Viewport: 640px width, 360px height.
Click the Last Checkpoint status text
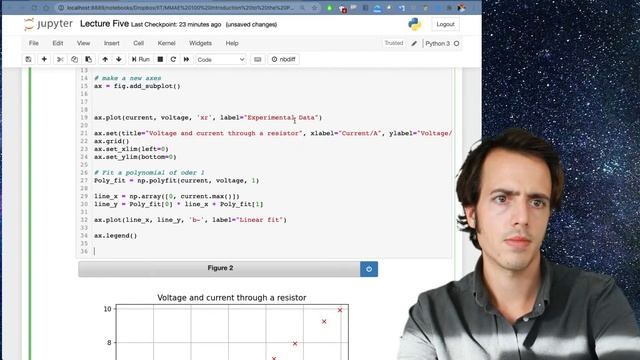point(176,24)
